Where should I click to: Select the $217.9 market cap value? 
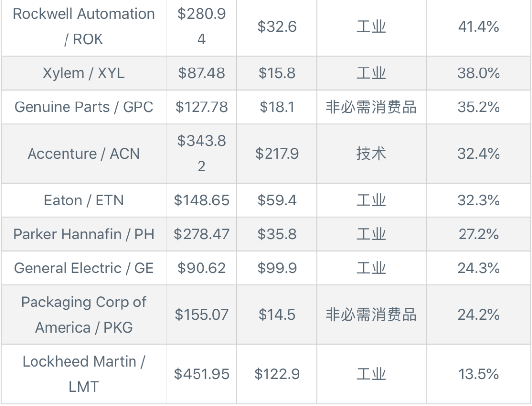coord(277,153)
